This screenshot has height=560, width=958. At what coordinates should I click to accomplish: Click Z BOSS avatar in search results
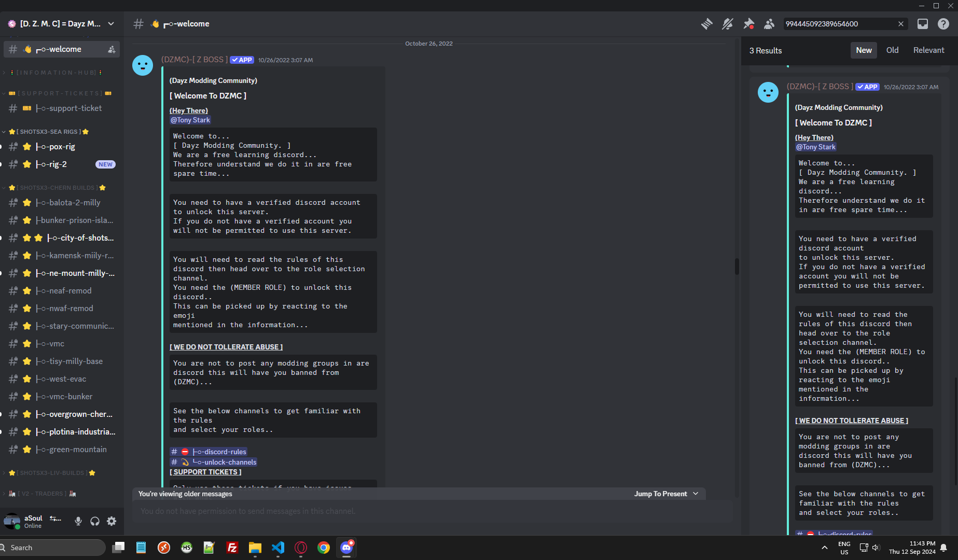pyautogui.click(x=768, y=92)
